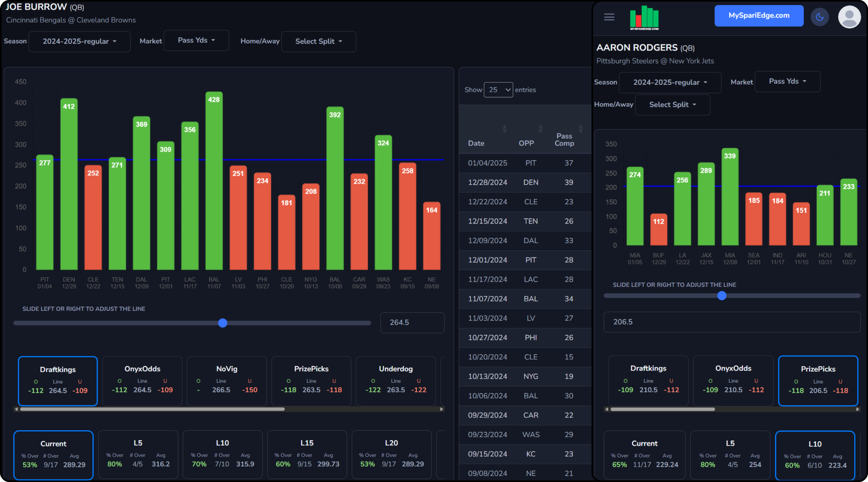Change Show entries count selector
Viewport: 868px width, 482px height.
point(498,90)
